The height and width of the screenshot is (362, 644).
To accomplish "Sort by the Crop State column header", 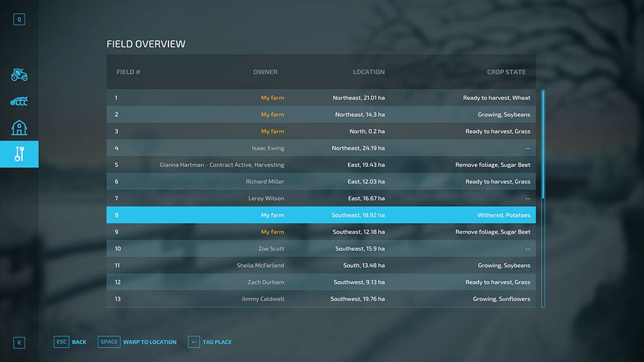I will pyautogui.click(x=506, y=72).
